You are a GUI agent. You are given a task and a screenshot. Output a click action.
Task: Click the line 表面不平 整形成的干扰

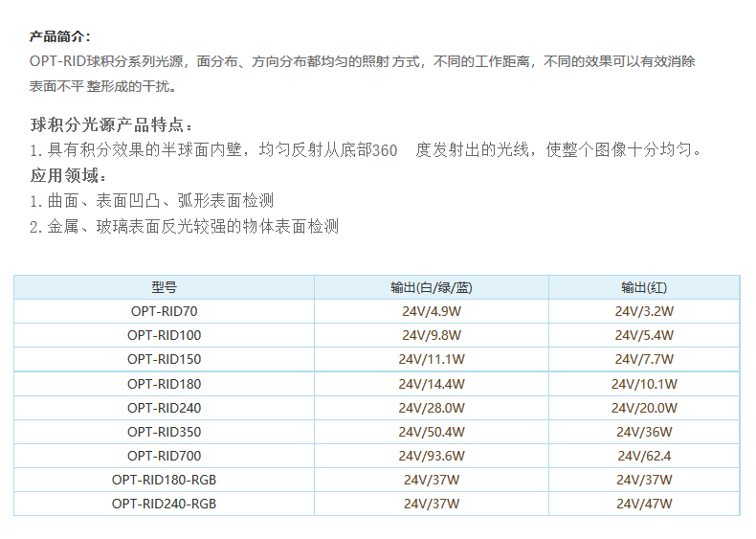[x=102, y=86]
